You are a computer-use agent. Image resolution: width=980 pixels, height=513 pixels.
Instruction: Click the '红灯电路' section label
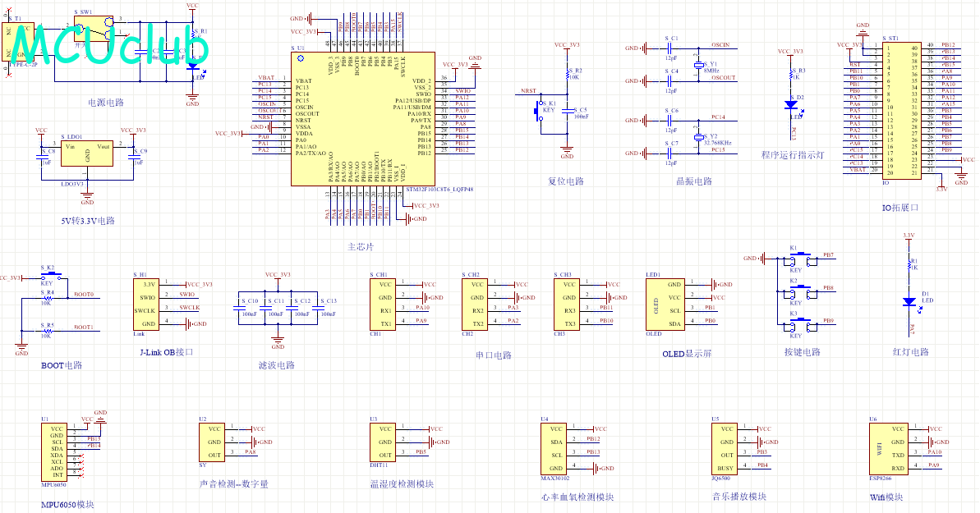tap(911, 352)
